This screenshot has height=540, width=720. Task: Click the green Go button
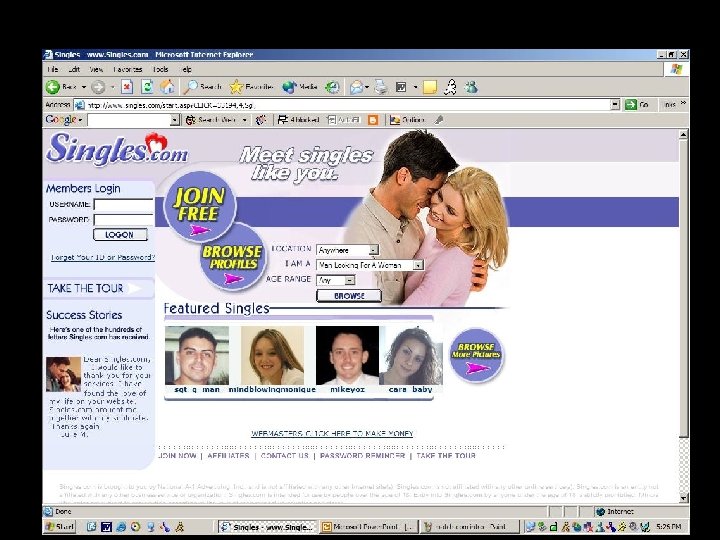637,105
